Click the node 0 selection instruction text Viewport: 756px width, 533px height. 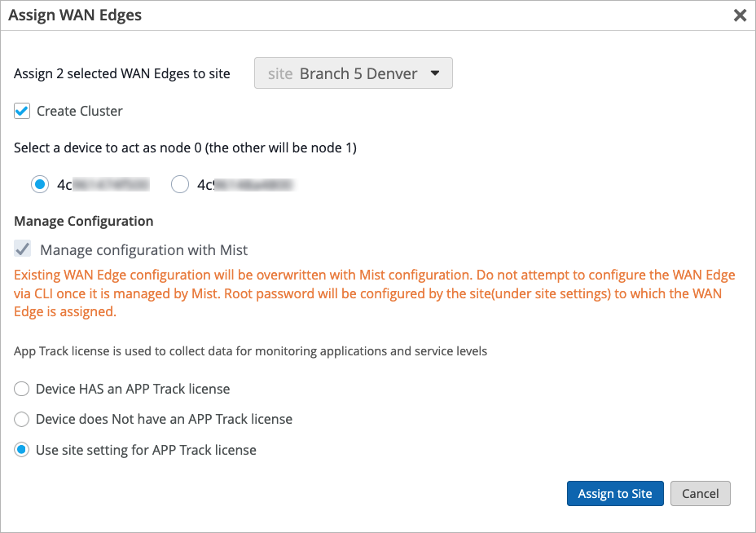(185, 148)
